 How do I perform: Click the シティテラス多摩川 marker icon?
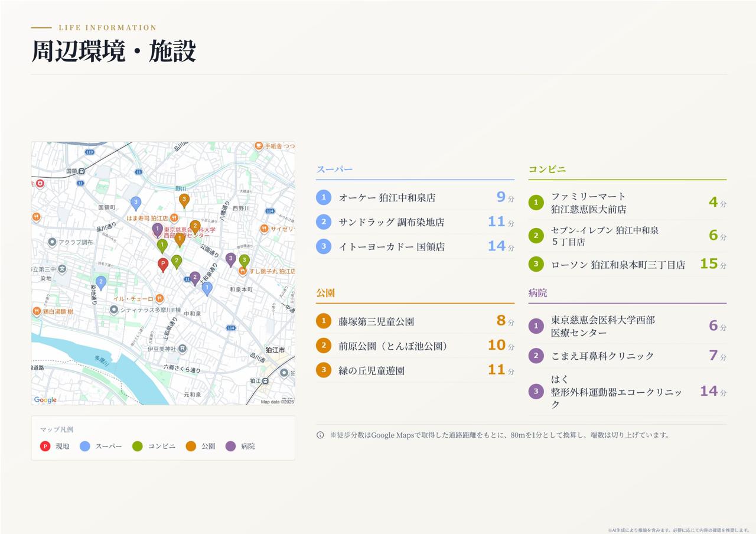(x=114, y=310)
